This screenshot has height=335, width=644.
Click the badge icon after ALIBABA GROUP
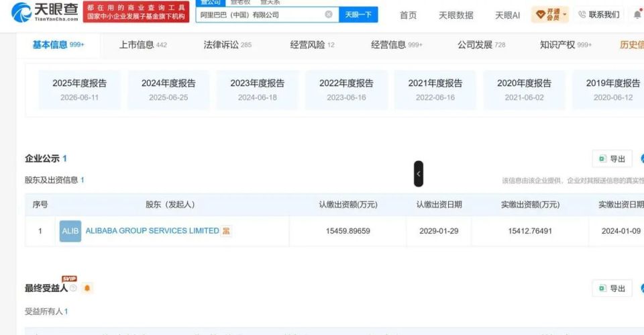point(226,231)
